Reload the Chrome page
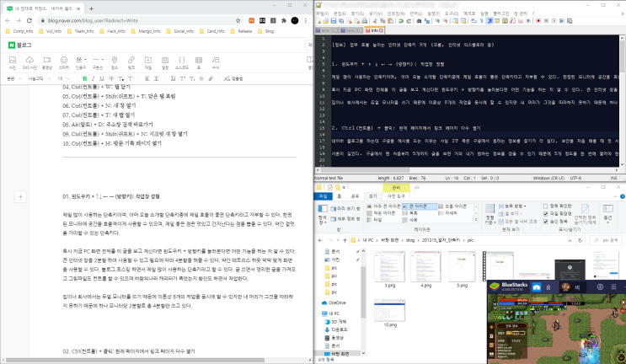626x364 pixels. (29, 20)
